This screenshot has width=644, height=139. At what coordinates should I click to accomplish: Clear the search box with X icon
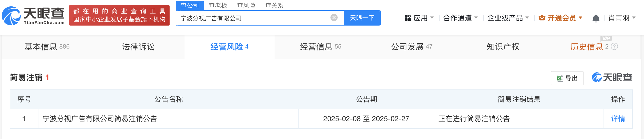(334, 18)
